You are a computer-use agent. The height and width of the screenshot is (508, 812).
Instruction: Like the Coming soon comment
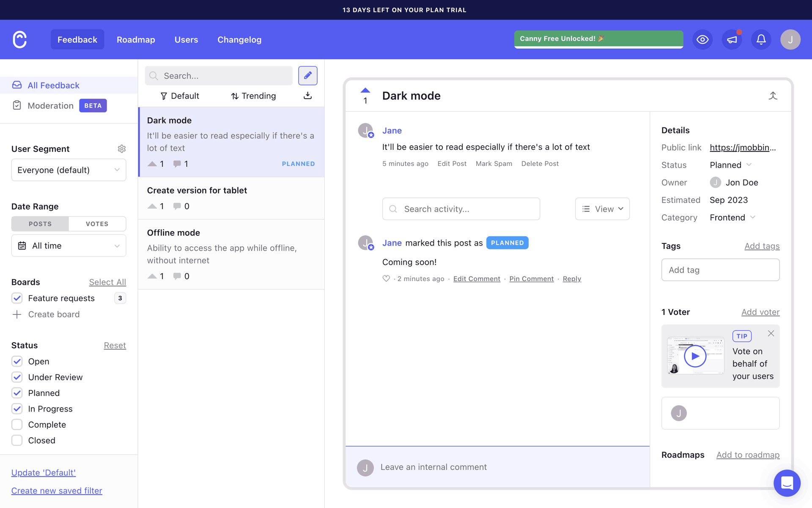click(x=386, y=279)
